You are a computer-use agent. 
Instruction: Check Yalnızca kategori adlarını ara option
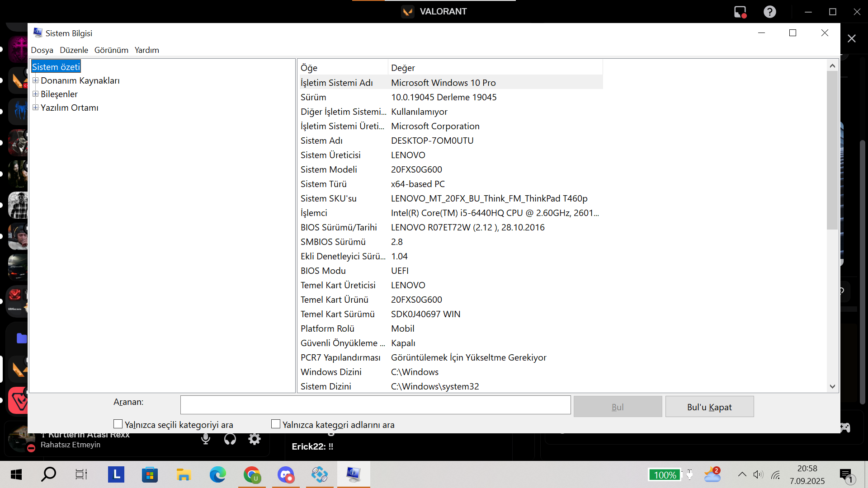276,424
